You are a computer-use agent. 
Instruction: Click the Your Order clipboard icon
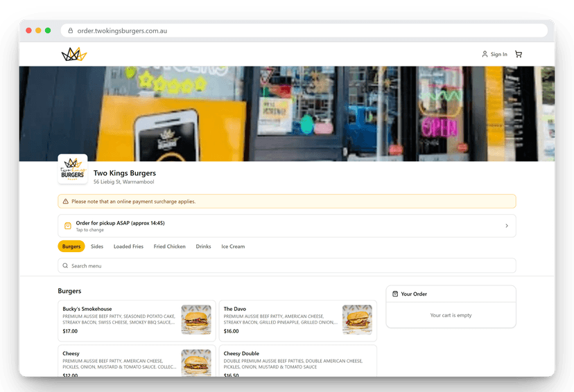coord(395,294)
